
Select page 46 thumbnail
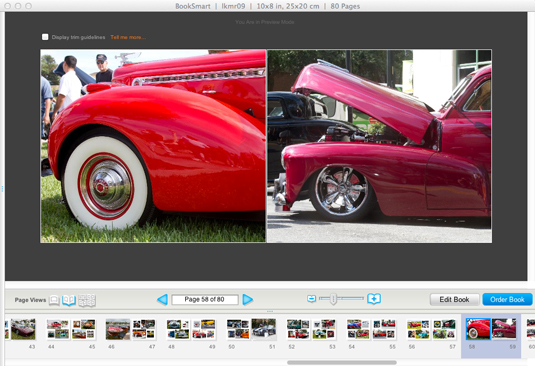(x=118, y=329)
